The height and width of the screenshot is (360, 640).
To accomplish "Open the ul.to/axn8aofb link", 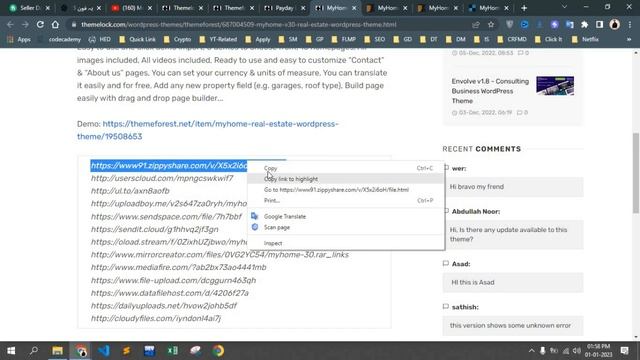I will pyautogui.click(x=130, y=191).
